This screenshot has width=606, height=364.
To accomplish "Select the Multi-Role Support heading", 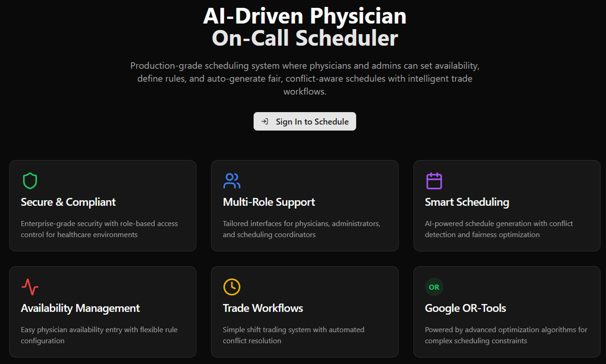I will point(269,202).
